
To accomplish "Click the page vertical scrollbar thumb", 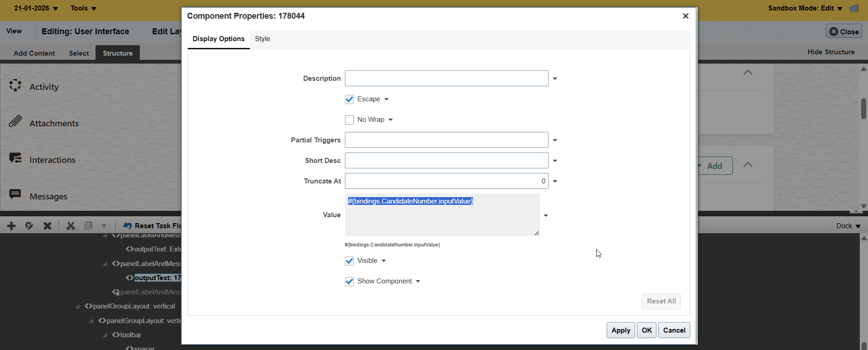I will coord(863,109).
